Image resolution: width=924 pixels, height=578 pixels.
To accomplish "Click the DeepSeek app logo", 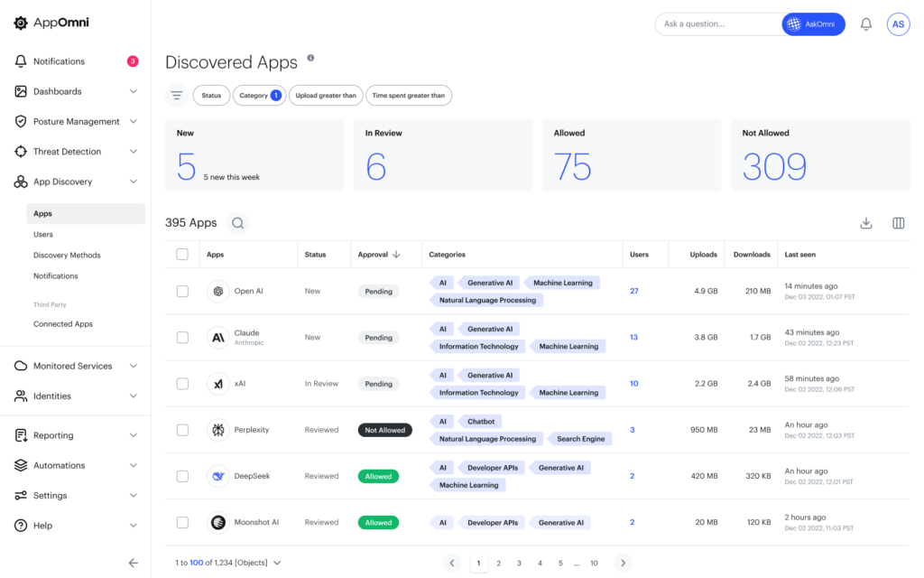I will pos(218,476).
